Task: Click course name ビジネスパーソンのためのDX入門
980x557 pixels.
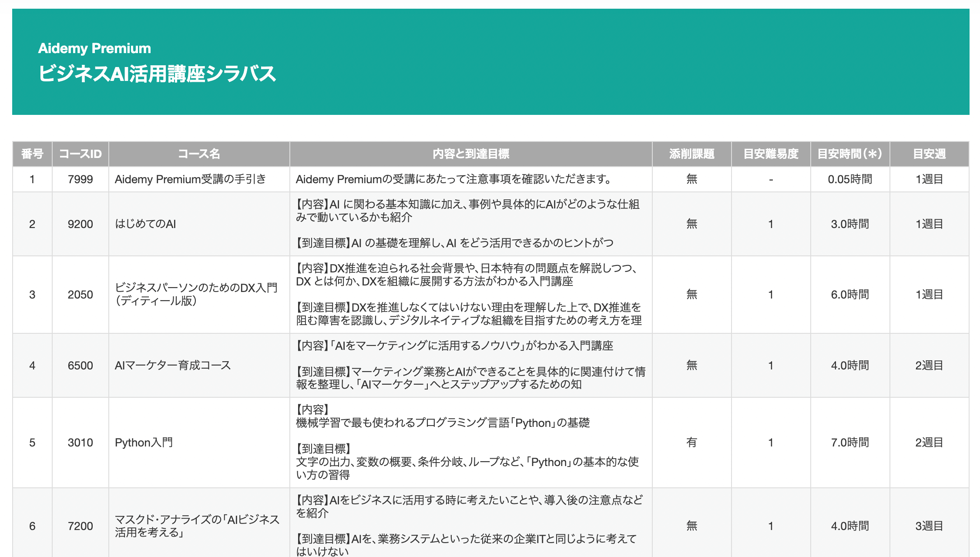Action: coord(196,295)
